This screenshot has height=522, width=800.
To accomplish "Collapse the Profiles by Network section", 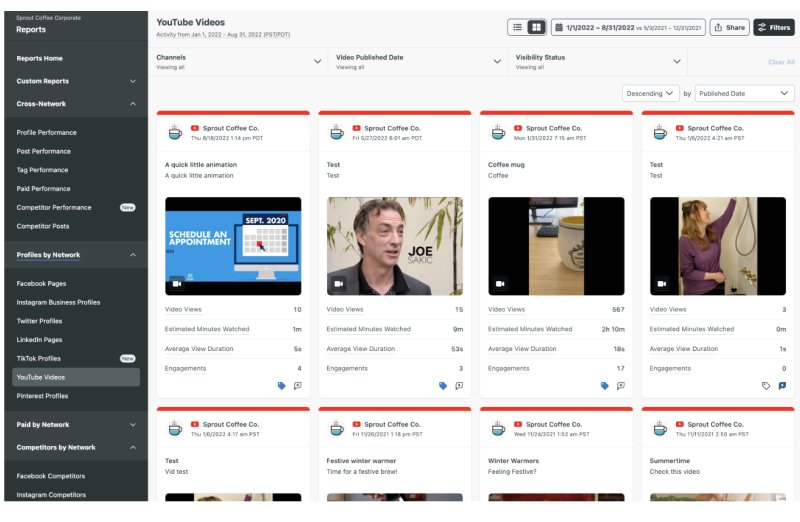I will click(76, 255).
